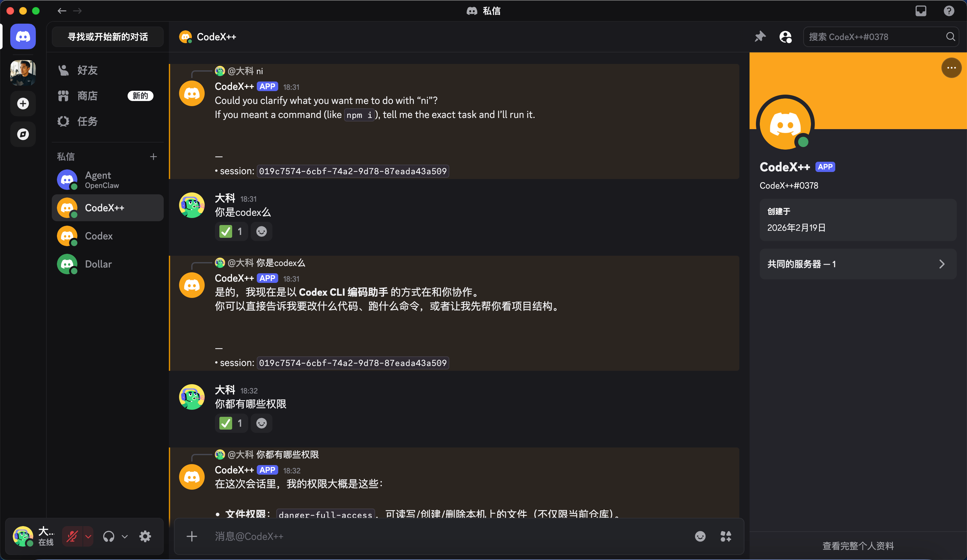The width and height of the screenshot is (967, 560).
Task: Expand mutual servers section
Action: coord(858,264)
